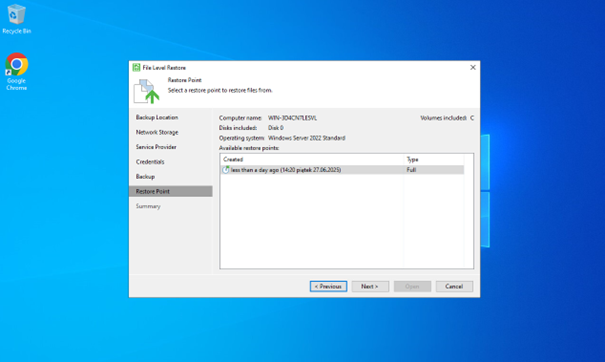Go to the Backup Location step
This screenshot has height=362, width=605.
(157, 117)
